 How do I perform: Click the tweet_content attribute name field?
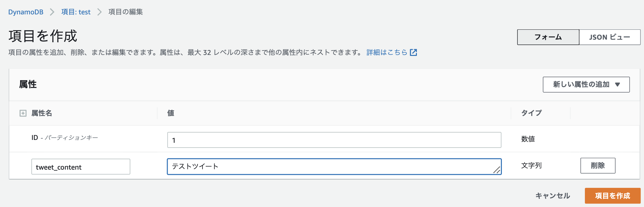click(81, 167)
